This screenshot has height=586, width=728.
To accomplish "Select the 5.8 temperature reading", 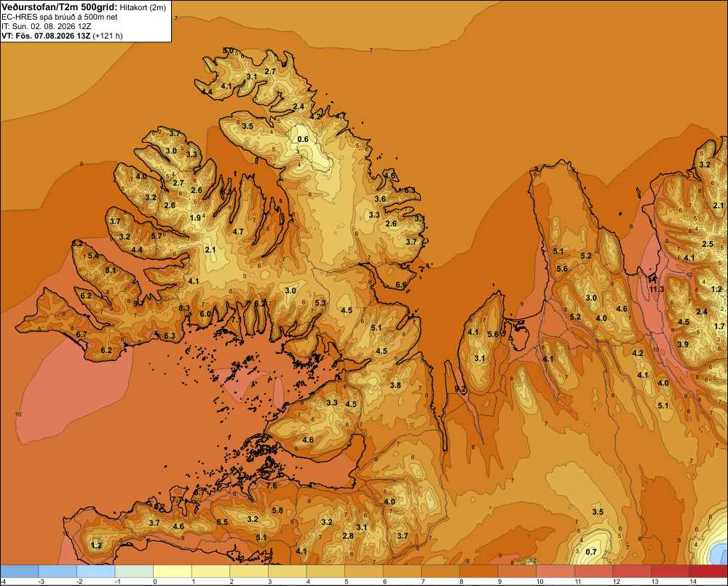I will coord(277,510).
